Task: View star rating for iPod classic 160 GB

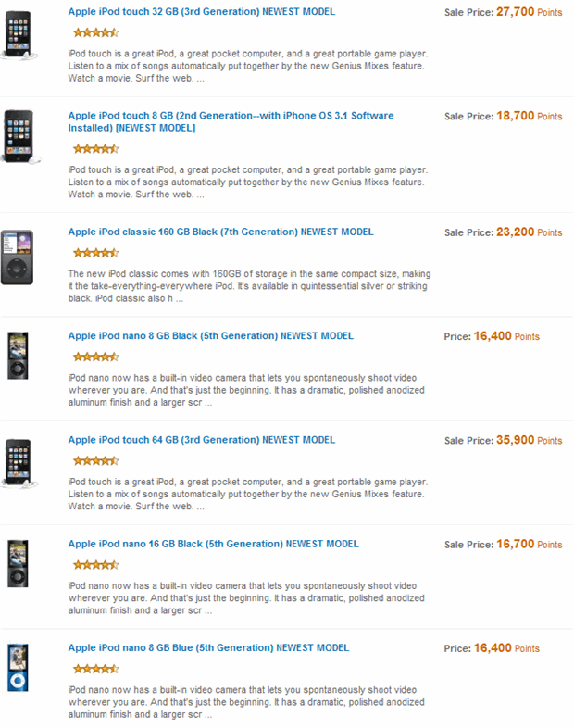Action: tap(96, 253)
